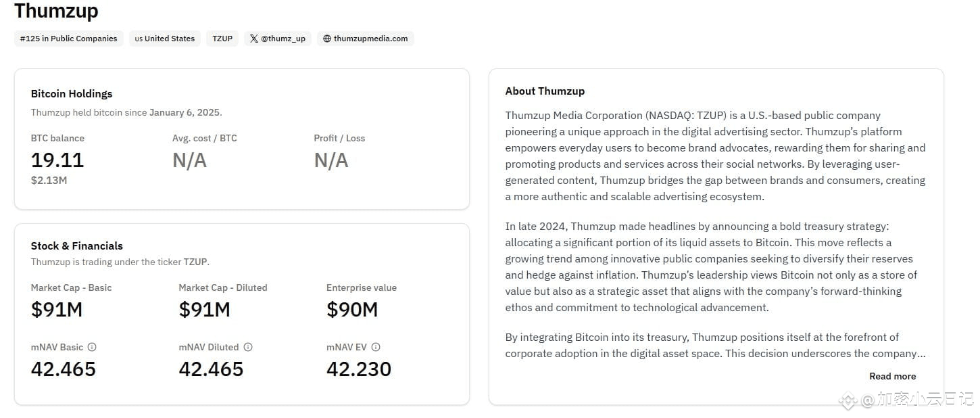Open the @thumz_up handle link

pos(283,39)
